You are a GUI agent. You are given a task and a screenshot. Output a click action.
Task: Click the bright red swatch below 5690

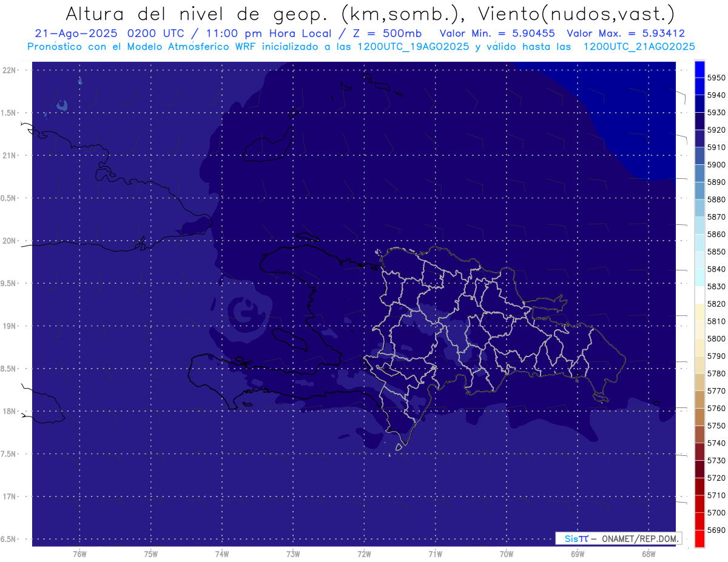(x=699, y=539)
